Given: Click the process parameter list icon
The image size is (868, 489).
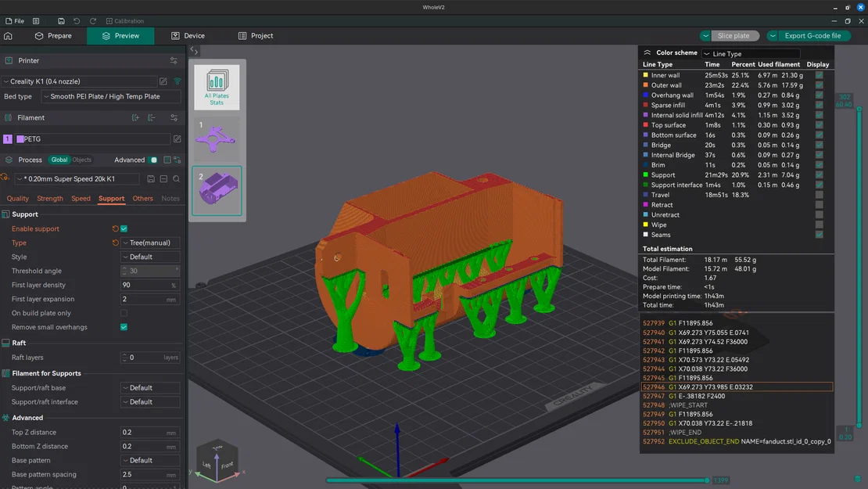Looking at the screenshot, I should (167, 160).
